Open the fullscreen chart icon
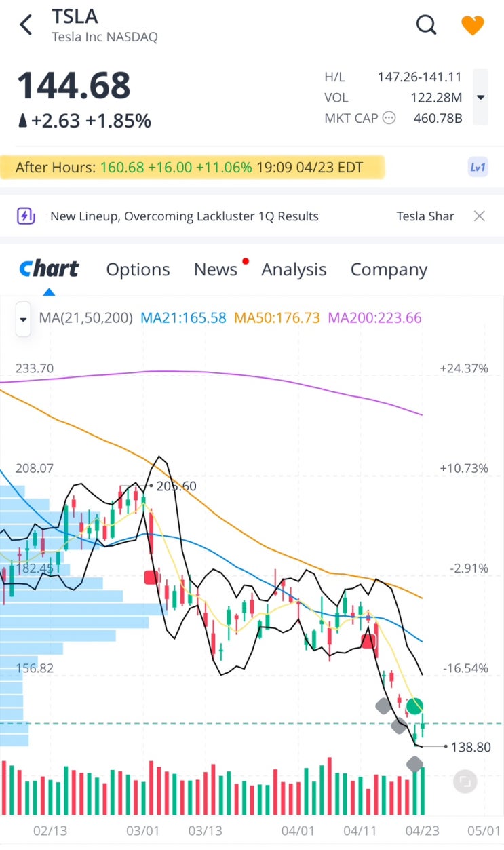This screenshot has height=850, width=504. (x=465, y=781)
